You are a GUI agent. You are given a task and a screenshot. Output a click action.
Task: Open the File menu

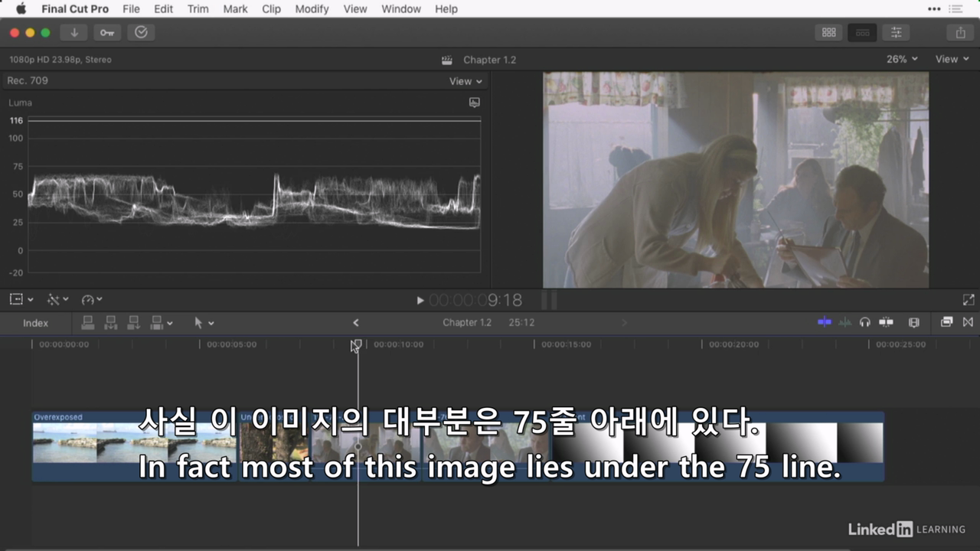[131, 9]
